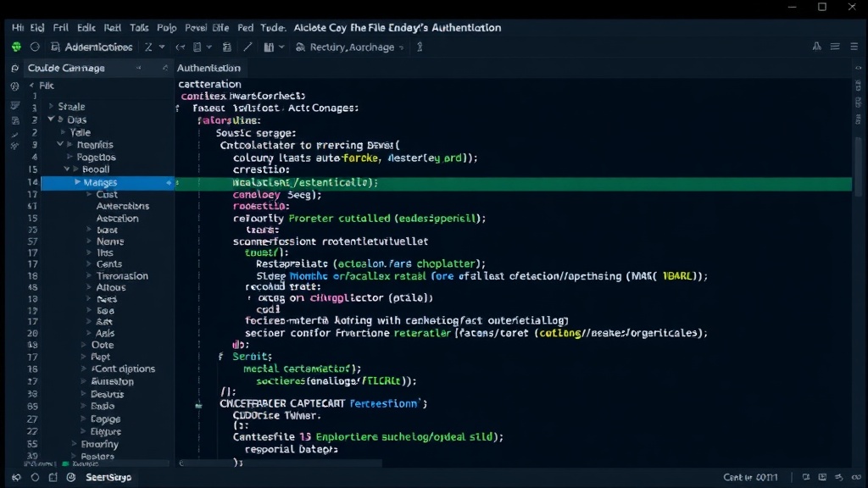Open the Tals menu
This screenshot has width=868, height=488.
[x=139, y=28]
